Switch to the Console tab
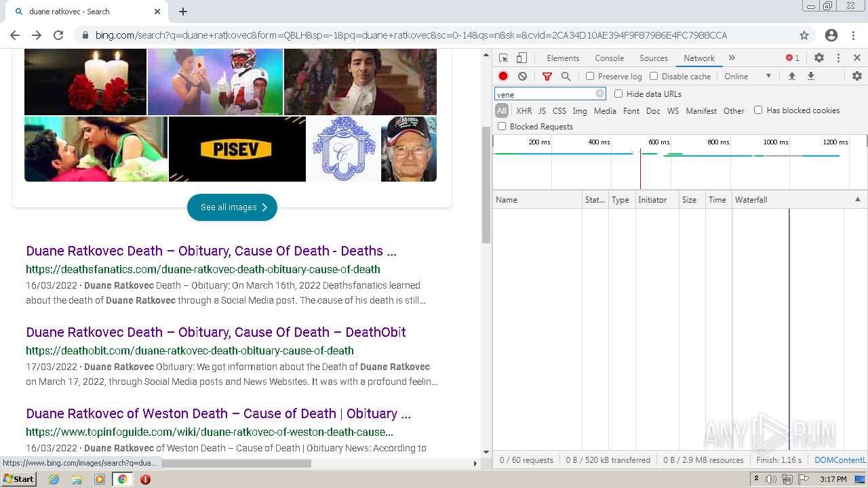The height and width of the screenshot is (488, 868). 609,58
